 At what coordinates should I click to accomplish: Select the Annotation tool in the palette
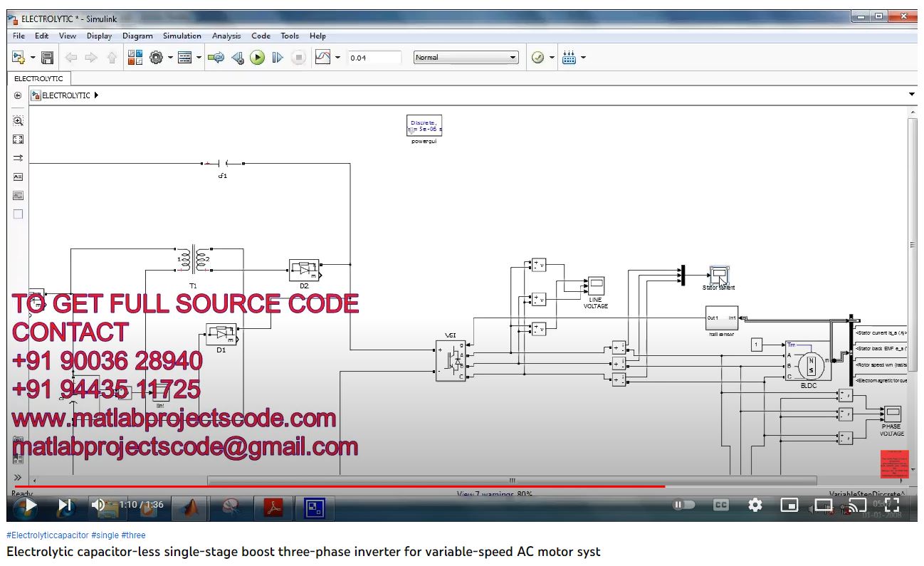click(x=19, y=177)
